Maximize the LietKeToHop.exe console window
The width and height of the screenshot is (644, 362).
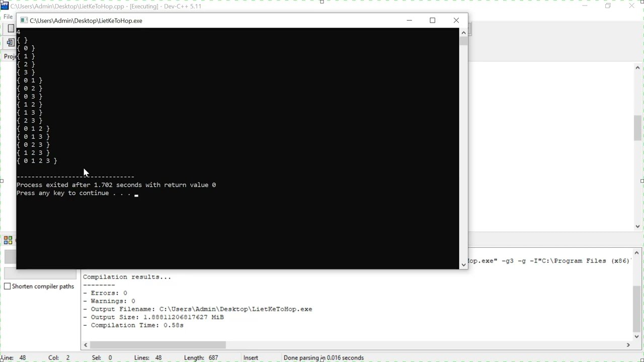point(432,20)
